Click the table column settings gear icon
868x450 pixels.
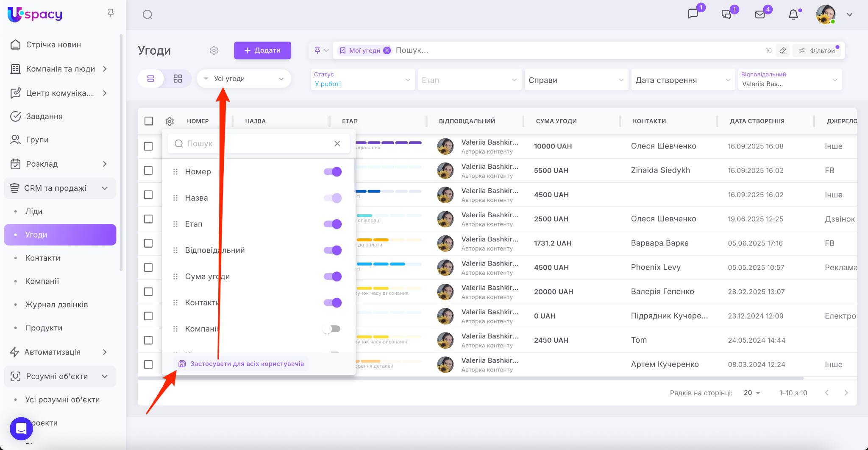coord(170,121)
